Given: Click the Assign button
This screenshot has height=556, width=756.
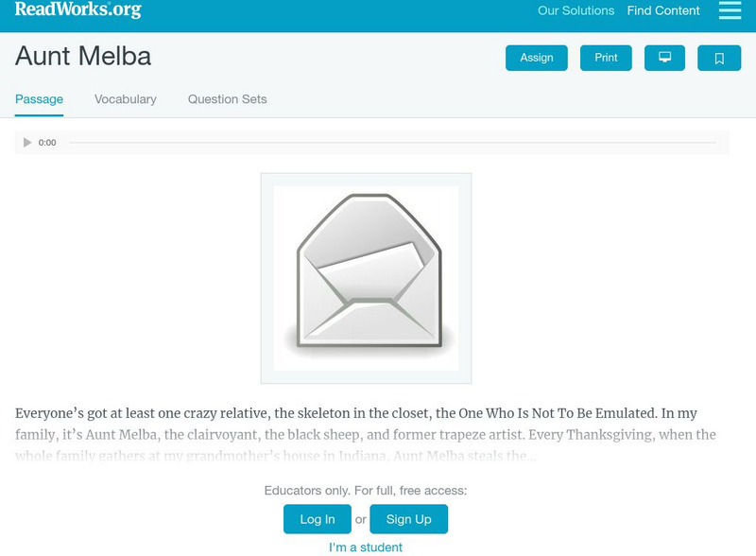Looking at the screenshot, I should (536, 57).
